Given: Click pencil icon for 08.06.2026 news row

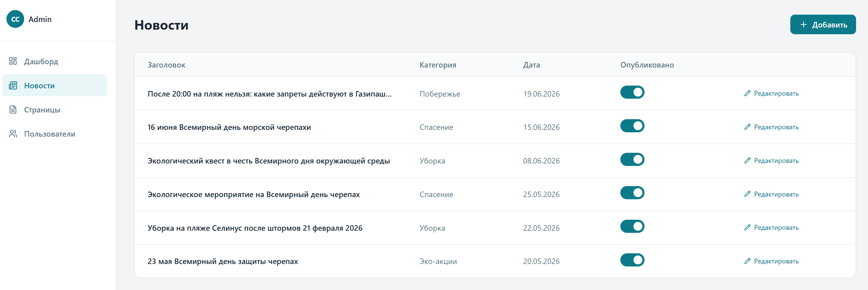Looking at the screenshot, I should click(747, 160).
